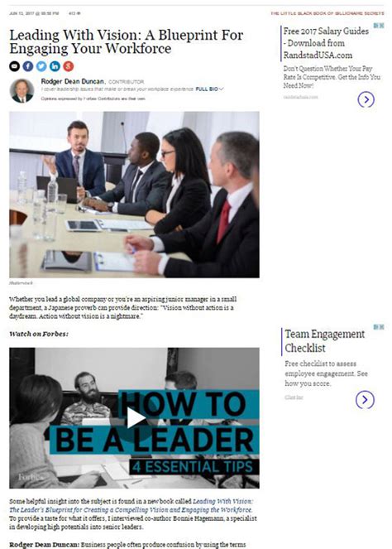
Task: Click the article headline Leading With Vision
Action: [127, 41]
